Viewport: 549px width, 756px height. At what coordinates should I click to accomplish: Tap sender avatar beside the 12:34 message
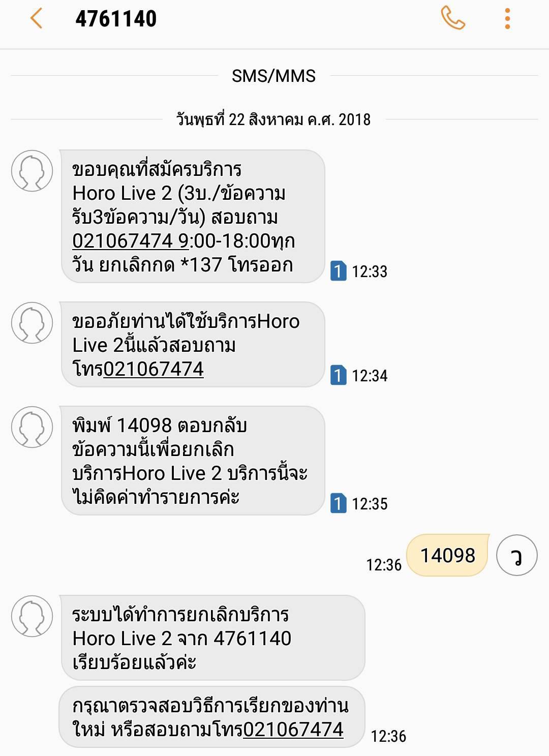(x=32, y=323)
